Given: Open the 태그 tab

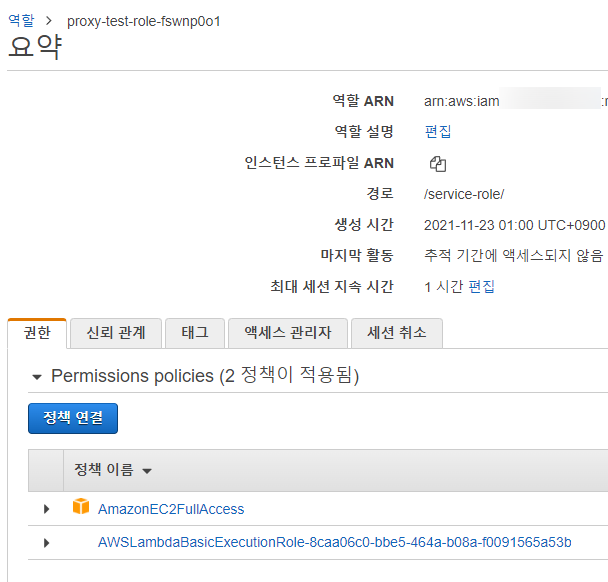Looking at the screenshot, I should click(194, 333).
